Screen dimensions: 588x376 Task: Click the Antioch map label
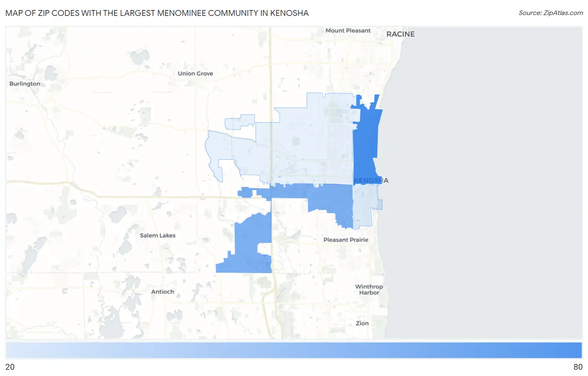click(x=163, y=292)
